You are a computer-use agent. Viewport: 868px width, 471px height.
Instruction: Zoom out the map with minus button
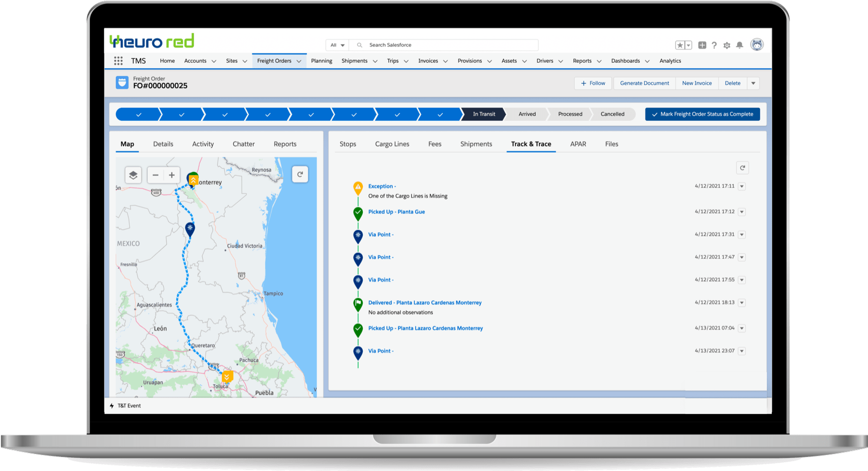click(x=156, y=175)
